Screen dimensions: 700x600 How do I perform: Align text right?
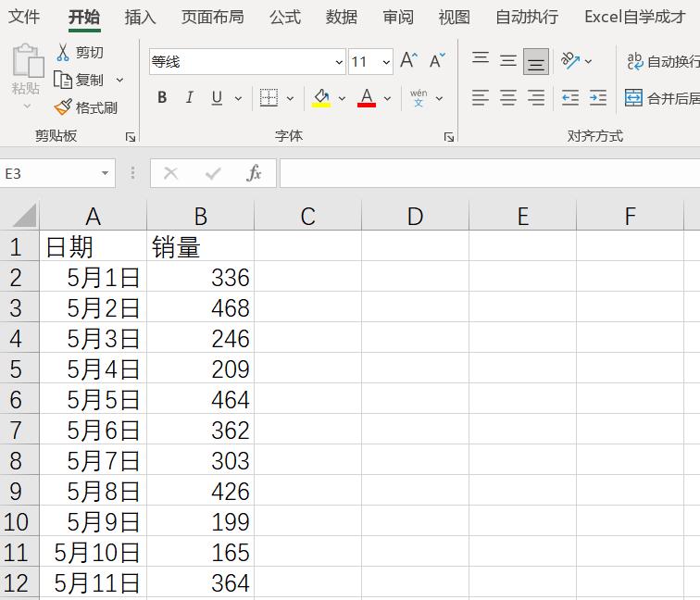point(536,98)
